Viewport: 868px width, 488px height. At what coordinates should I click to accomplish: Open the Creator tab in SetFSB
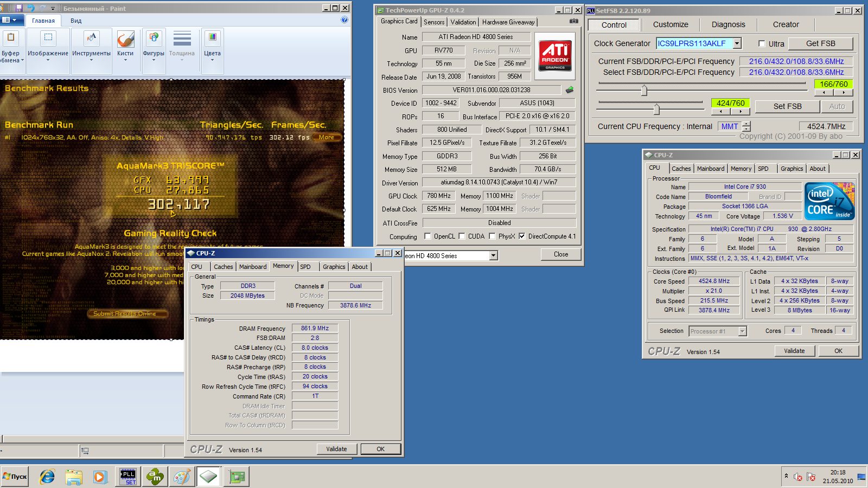(786, 24)
